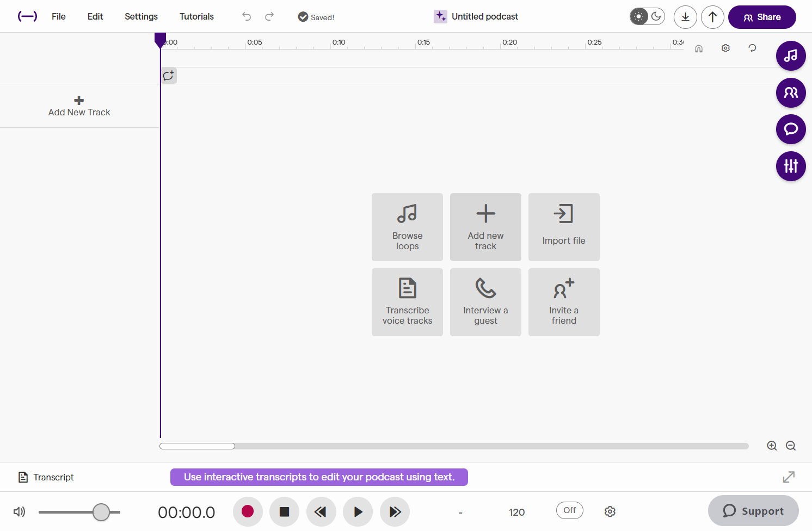This screenshot has height=531, width=812.
Task: Click the master volume slider knob
Action: (x=101, y=512)
